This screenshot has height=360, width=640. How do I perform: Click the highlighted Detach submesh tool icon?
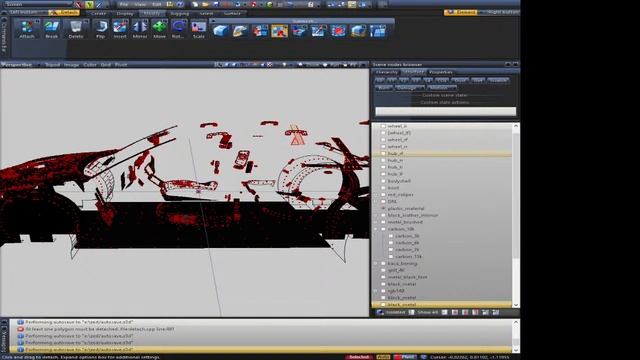coord(280,31)
